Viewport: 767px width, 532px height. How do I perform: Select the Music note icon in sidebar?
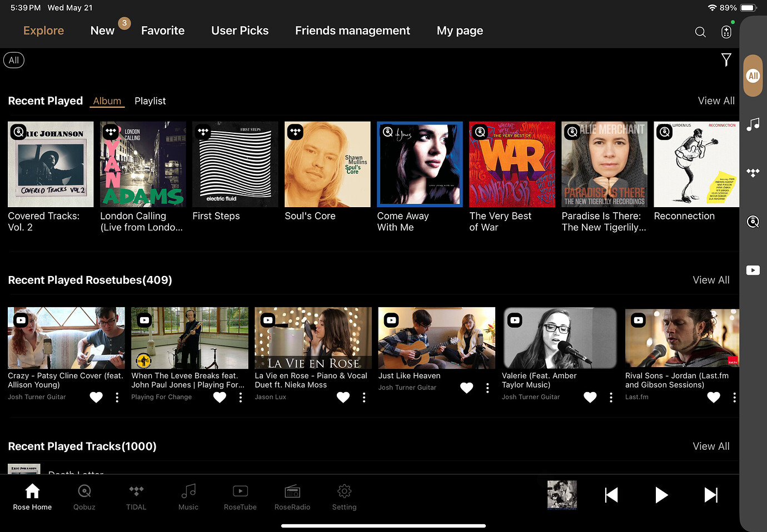[753, 124]
